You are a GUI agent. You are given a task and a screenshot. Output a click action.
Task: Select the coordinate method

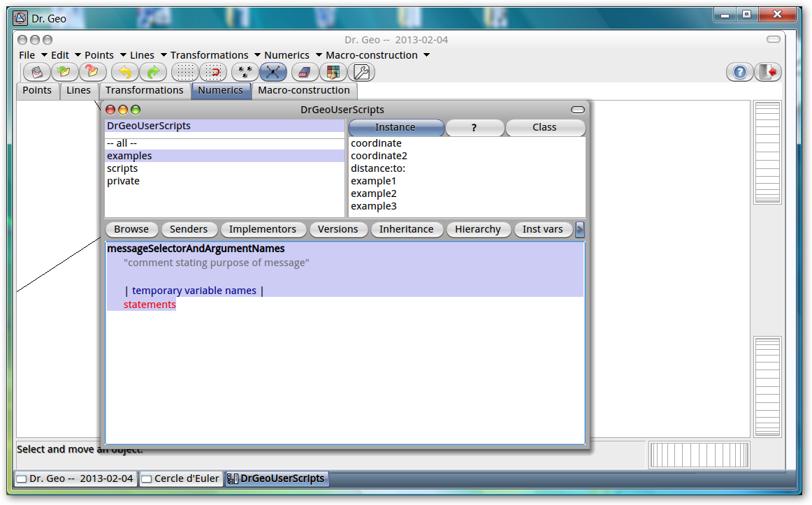click(x=467, y=143)
